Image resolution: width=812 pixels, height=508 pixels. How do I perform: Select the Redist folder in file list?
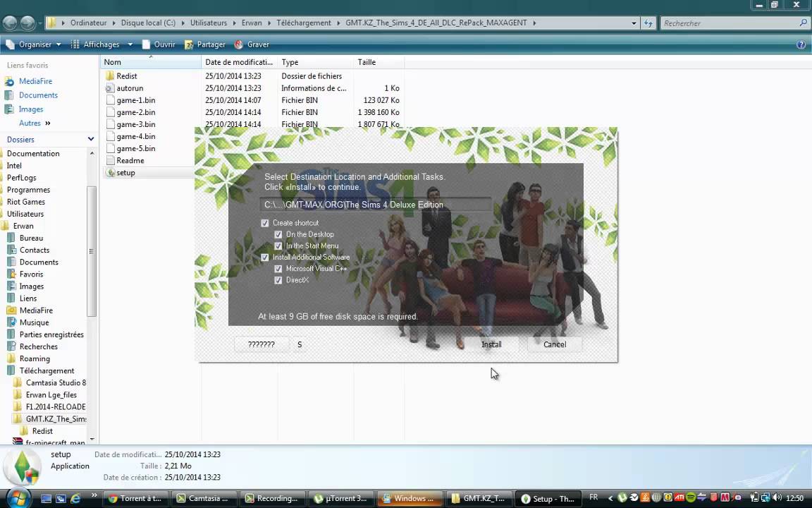(x=126, y=75)
